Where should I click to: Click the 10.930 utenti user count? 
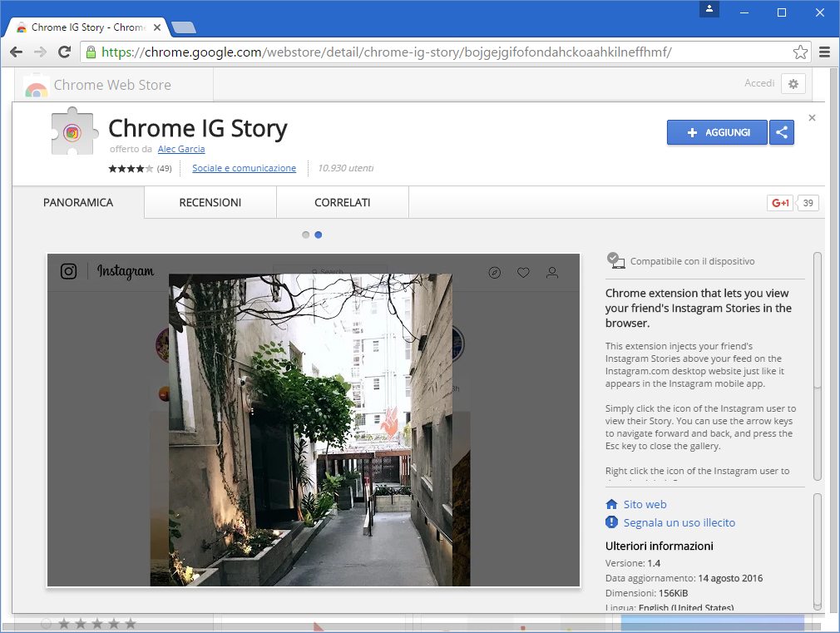pyautogui.click(x=345, y=168)
